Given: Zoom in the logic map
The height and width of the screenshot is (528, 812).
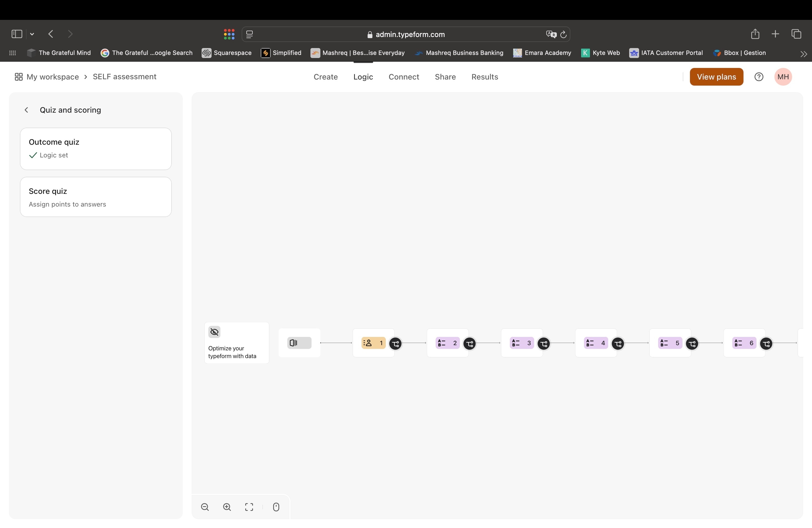Looking at the screenshot, I should pos(227,507).
